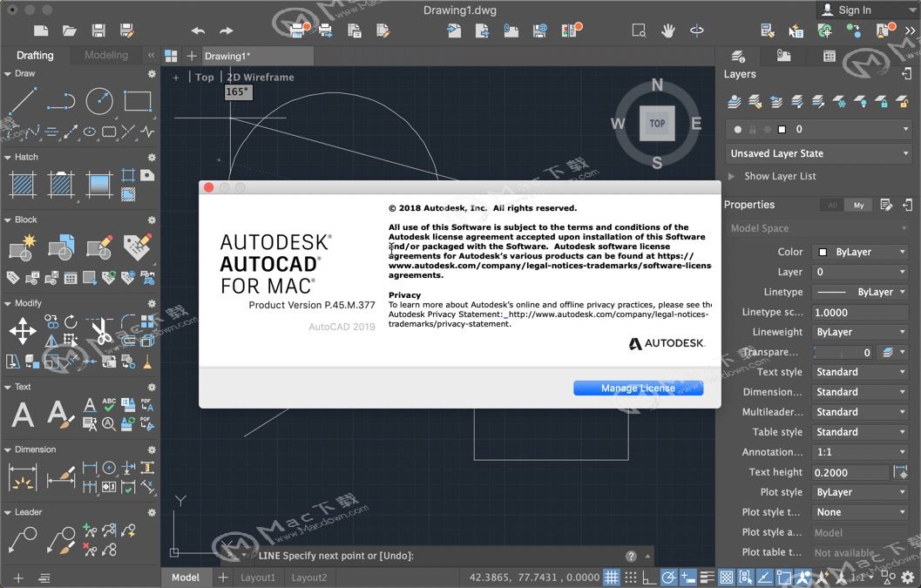The width and height of the screenshot is (921, 588).
Task: Toggle polar tracking in status bar
Action: [x=668, y=578]
